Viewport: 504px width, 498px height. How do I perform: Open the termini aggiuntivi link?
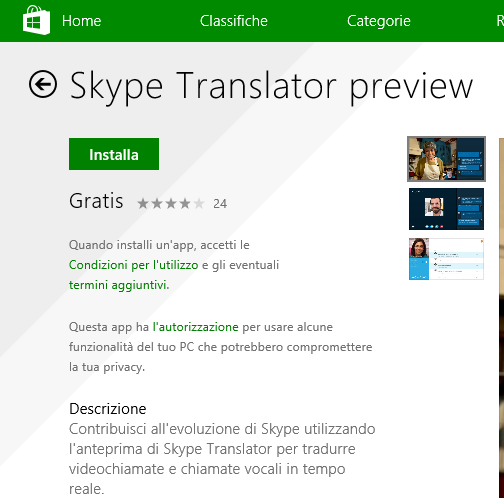(119, 285)
